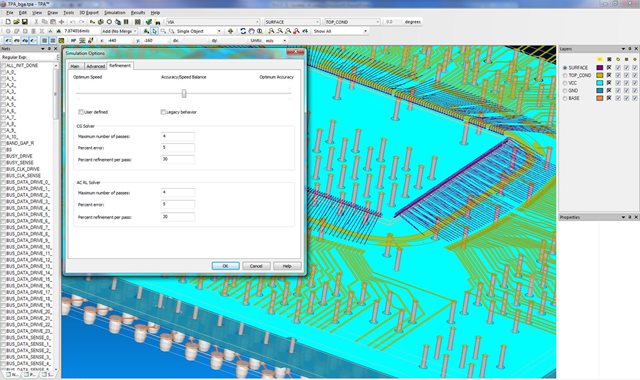Check the Legacy behavior option
640x380 pixels.
(163, 112)
